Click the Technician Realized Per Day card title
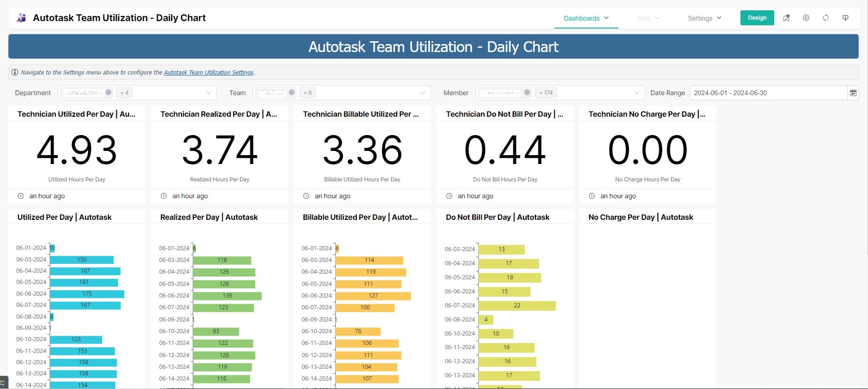Screen dimensions: 868x389 click(x=219, y=114)
